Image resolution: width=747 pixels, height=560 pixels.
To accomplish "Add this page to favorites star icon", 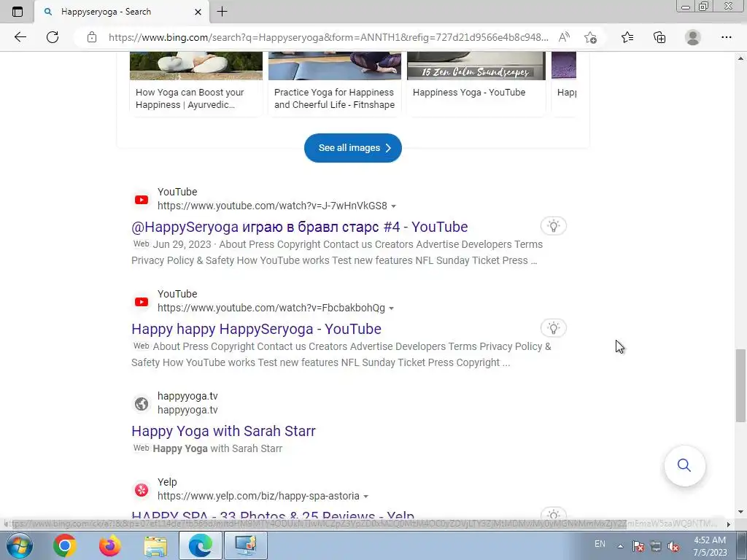I will (x=590, y=38).
